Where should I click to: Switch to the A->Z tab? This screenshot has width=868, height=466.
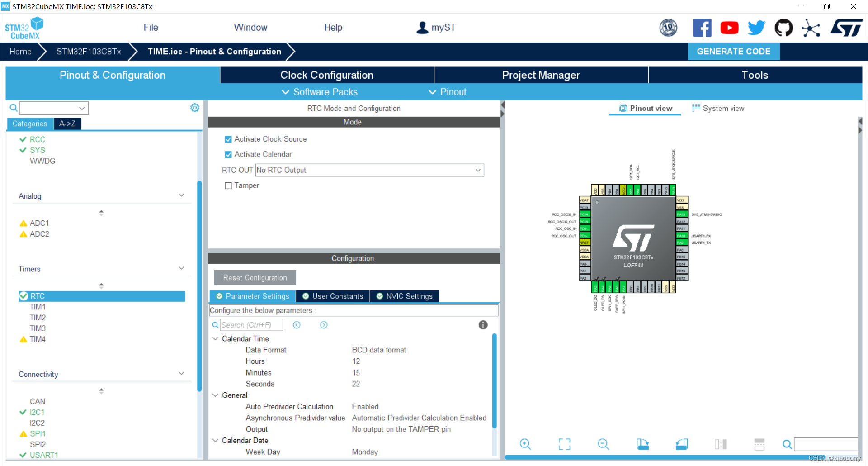(x=67, y=124)
